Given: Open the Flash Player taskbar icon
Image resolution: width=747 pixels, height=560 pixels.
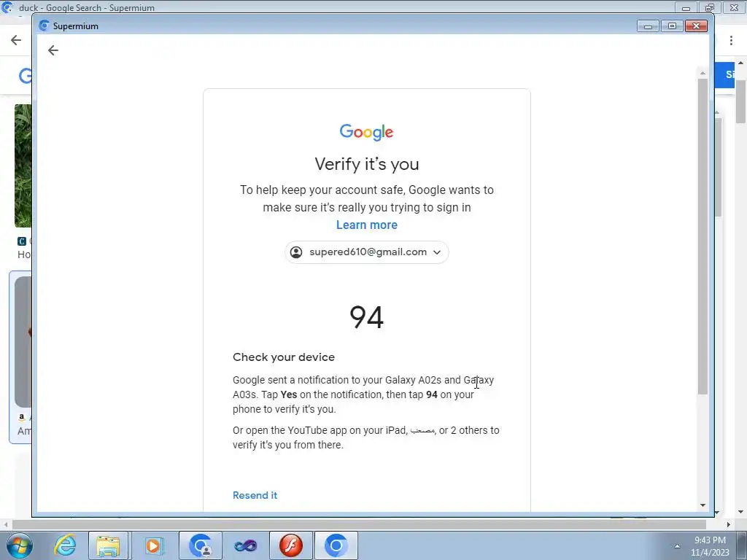Looking at the screenshot, I should point(290,545).
